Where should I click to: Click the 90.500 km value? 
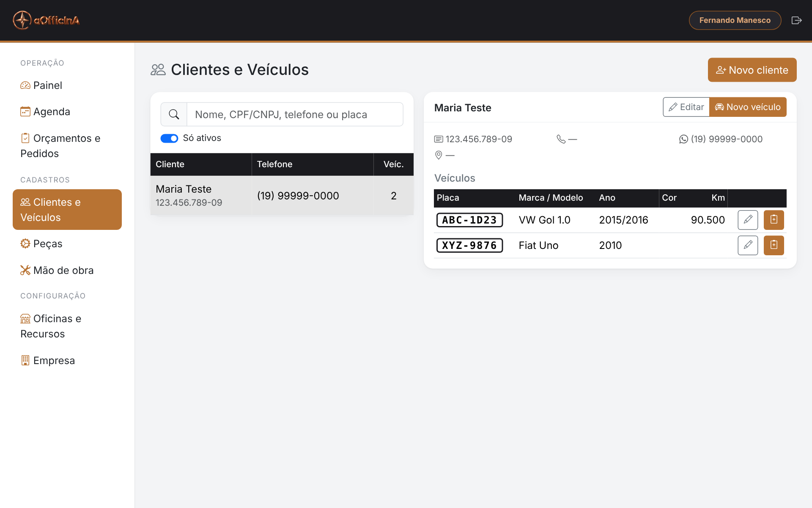pos(708,220)
